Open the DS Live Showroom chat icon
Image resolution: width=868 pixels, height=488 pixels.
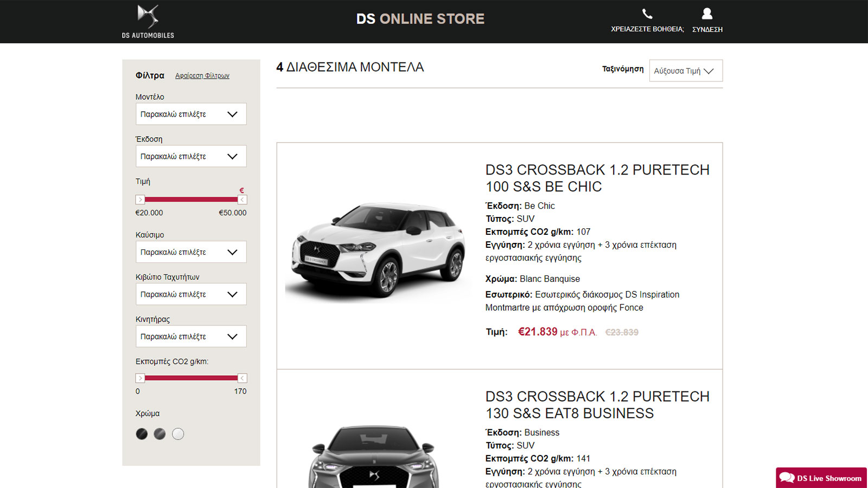[787, 478]
